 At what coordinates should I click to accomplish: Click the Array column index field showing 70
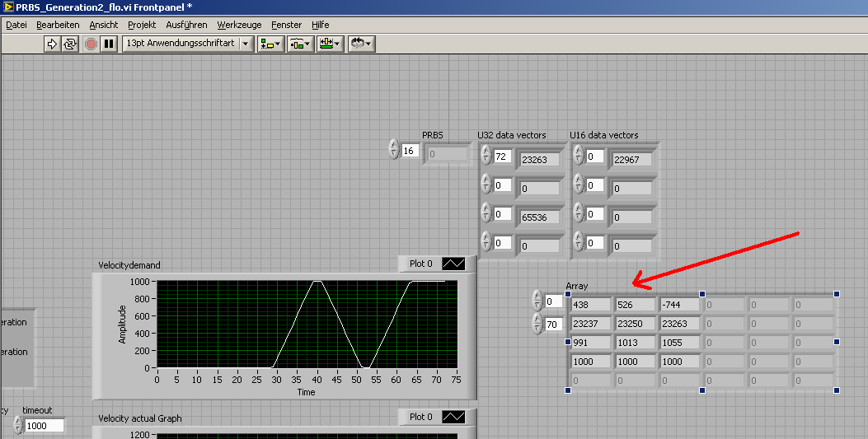coord(553,325)
